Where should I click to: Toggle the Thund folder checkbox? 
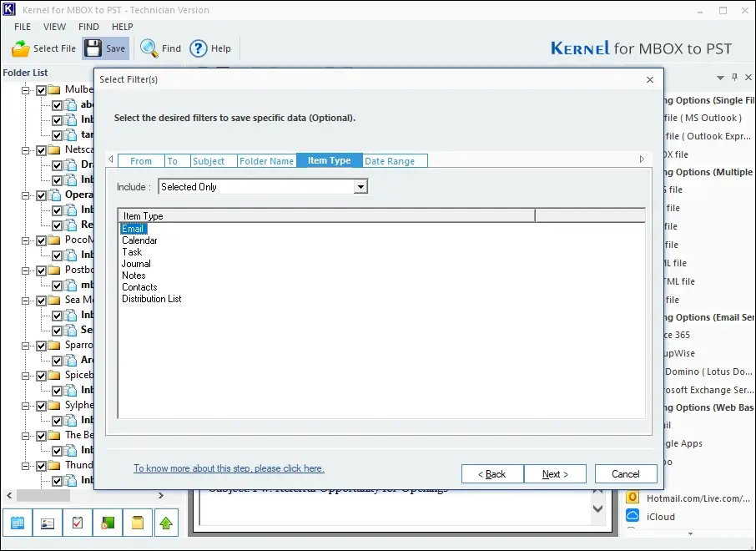pyautogui.click(x=42, y=466)
